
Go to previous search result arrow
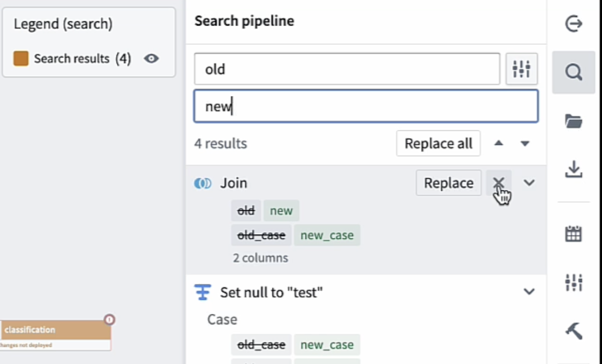click(x=498, y=143)
